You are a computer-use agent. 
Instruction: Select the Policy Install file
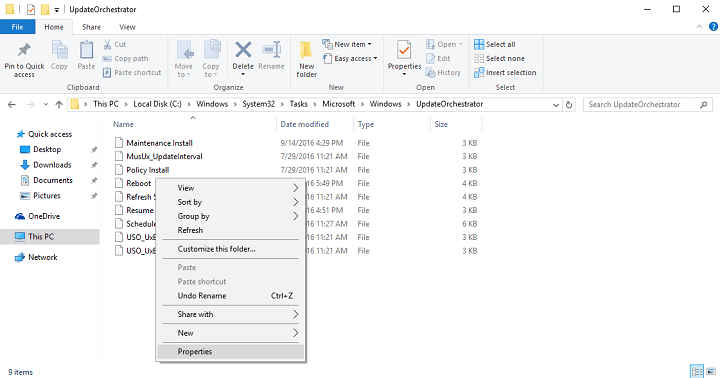click(147, 170)
